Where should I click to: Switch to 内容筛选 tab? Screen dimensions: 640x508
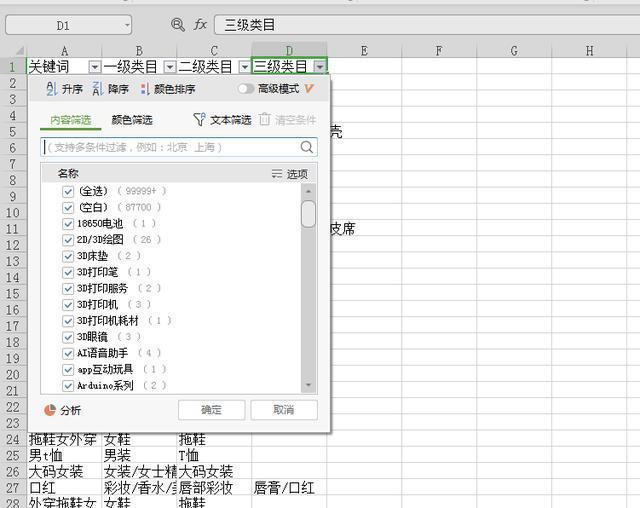[71, 120]
